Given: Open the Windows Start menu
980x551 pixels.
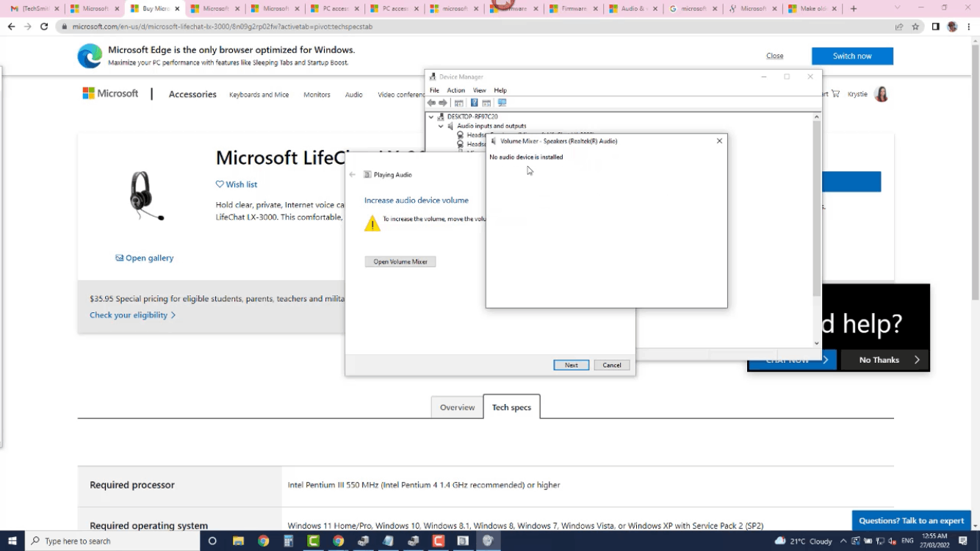Looking at the screenshot, I should click(x=12, y=541).
